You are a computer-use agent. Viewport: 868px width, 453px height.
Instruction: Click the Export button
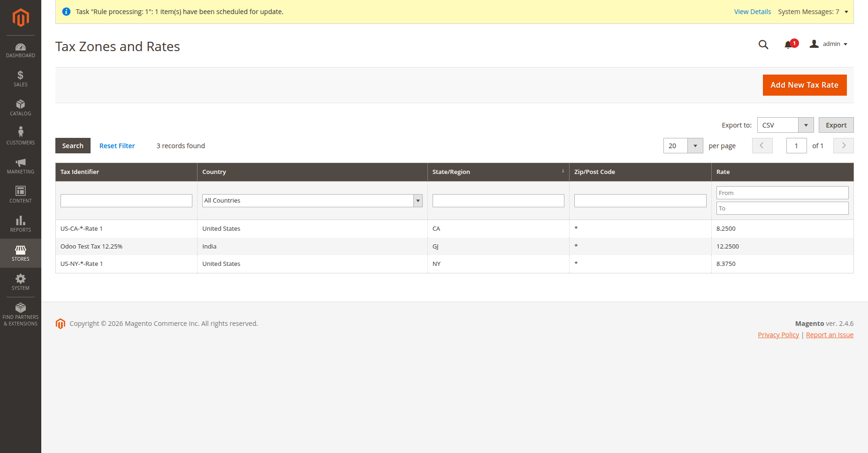coord(836,125)
